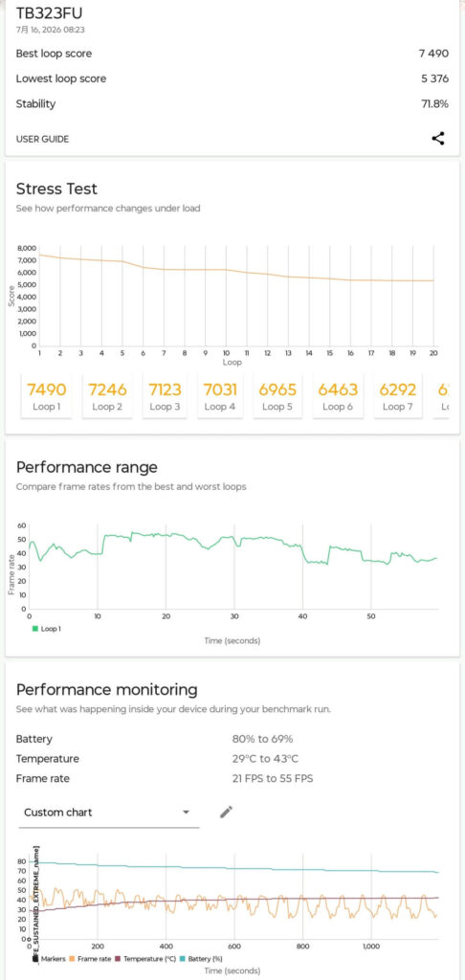Tap the share icon
The image size is (465, 980).
(438, 139)
